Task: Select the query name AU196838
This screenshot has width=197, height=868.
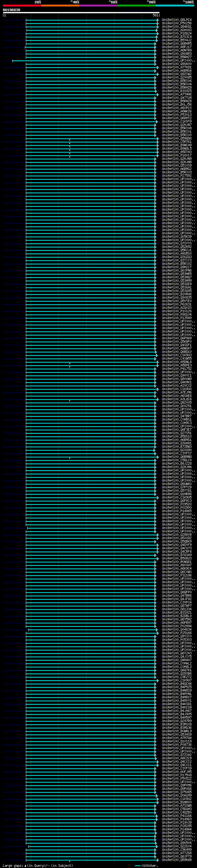Action: [11, 10]
